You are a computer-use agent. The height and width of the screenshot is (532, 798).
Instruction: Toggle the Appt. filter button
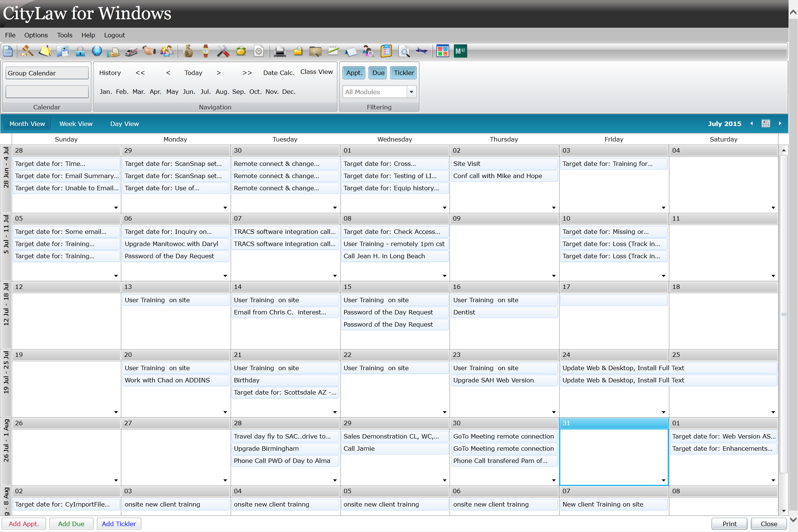(x=354, y=73)
